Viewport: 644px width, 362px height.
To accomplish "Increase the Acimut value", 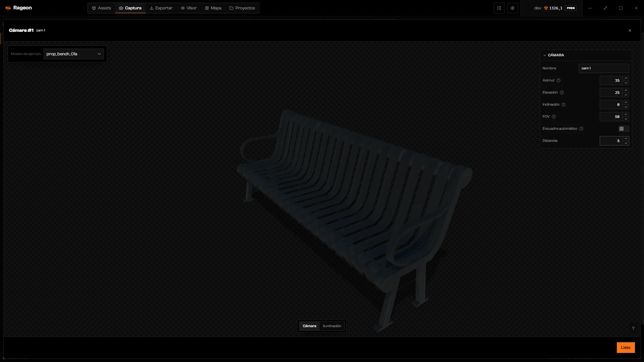I will [x=626, y=78].
